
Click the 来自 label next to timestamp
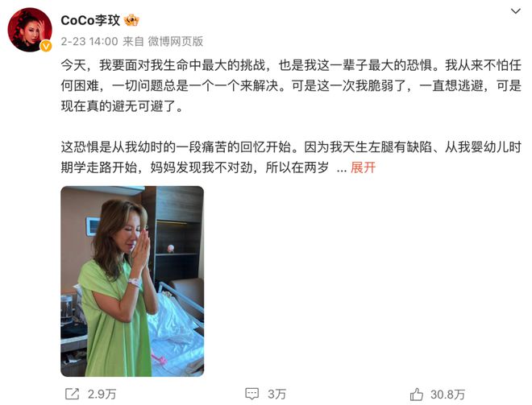coord(133,42)
